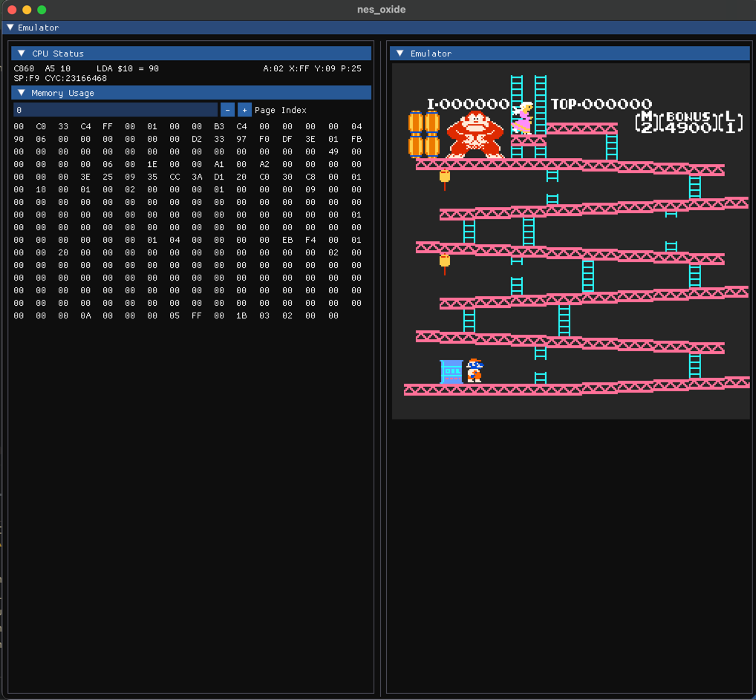Click memory byte 0A in the last row
756x700 pixels.
click(85, 315)
